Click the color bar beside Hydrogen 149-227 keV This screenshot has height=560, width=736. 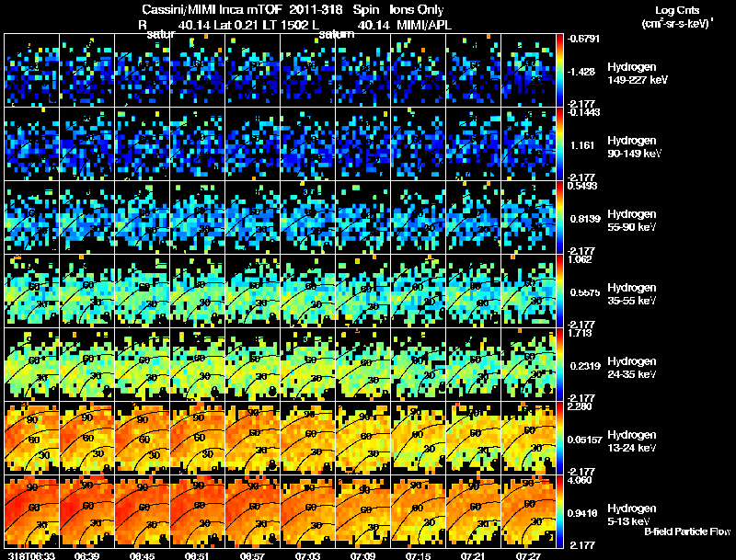pos(559,71)
